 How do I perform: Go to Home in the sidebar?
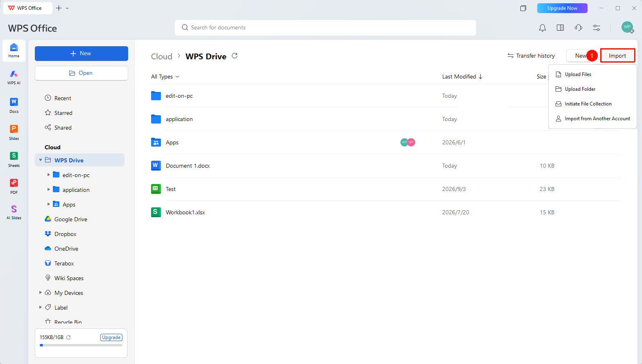pyautogui.click(x=14, y=50)
